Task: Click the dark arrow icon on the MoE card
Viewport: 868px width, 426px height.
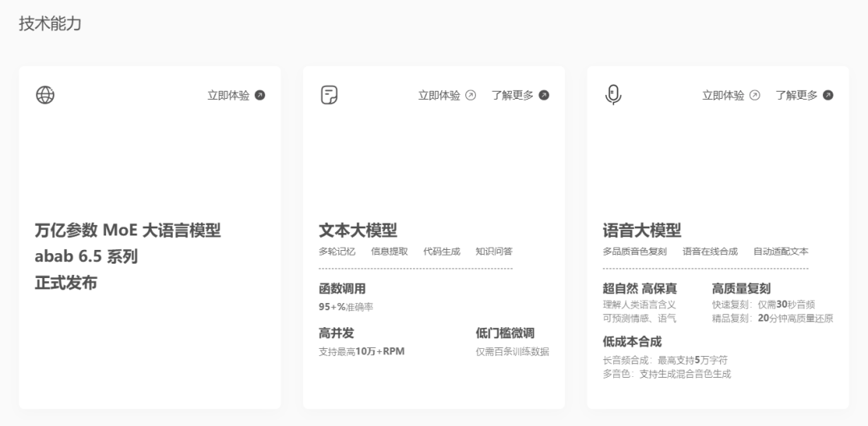Action: (260, 96)
